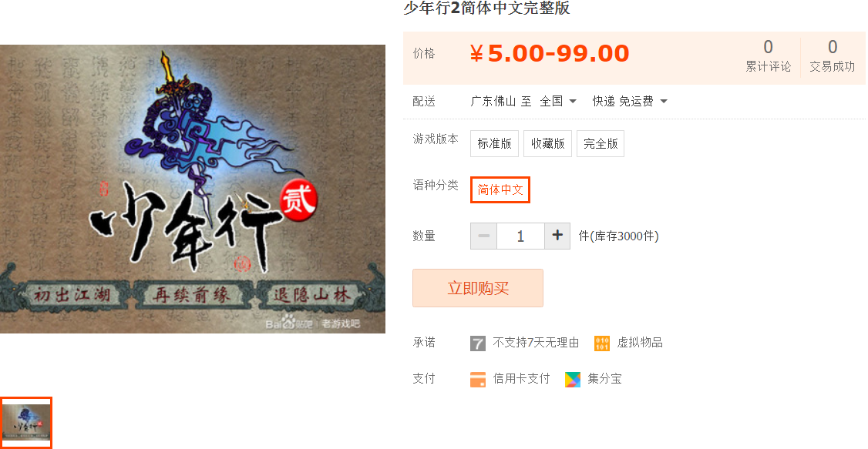Toggle the 简体中文 language option

click(x=500, y=189)
